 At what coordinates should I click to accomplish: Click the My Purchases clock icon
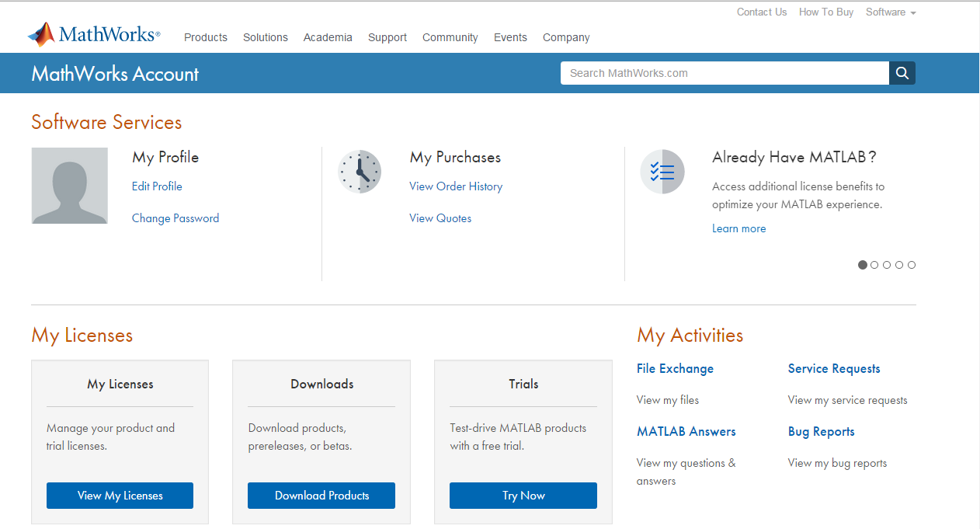tap(360, 172)
